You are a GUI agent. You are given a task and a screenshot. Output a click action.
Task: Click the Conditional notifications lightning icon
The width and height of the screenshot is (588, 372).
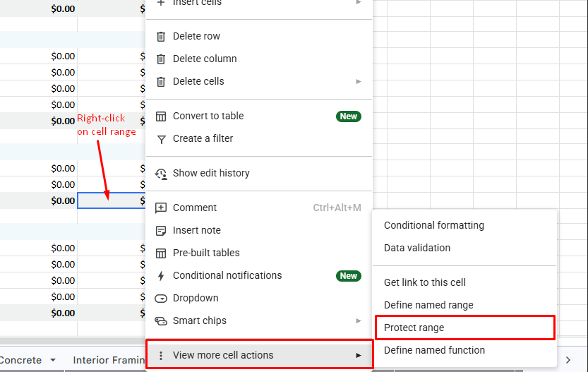(161, 276)
